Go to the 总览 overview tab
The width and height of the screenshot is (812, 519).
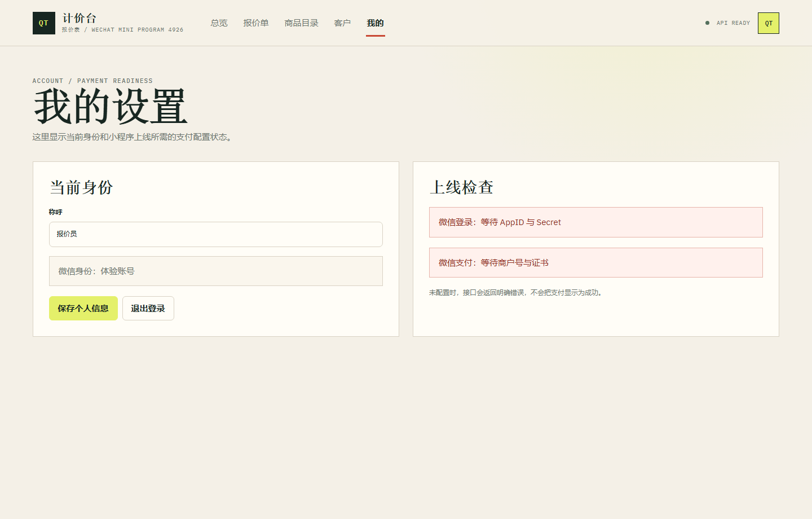click(x=219, y=23)
